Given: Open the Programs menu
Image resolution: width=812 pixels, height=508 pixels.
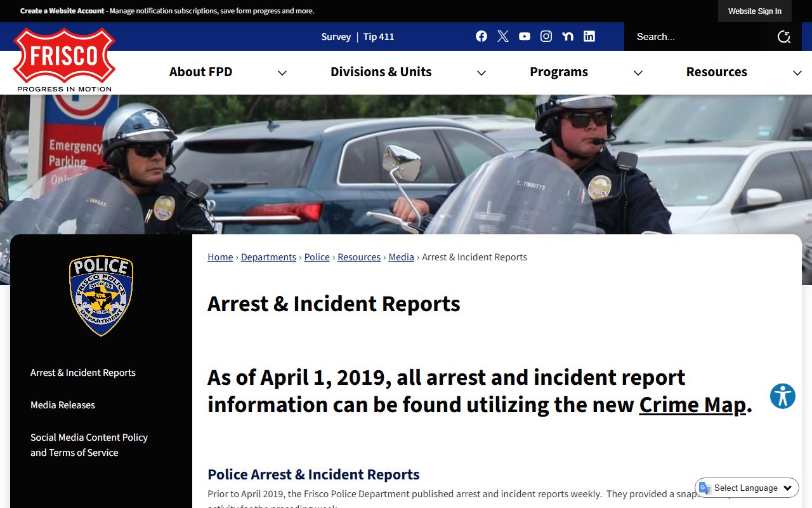Looking at the screenshot, I should 559,72.
